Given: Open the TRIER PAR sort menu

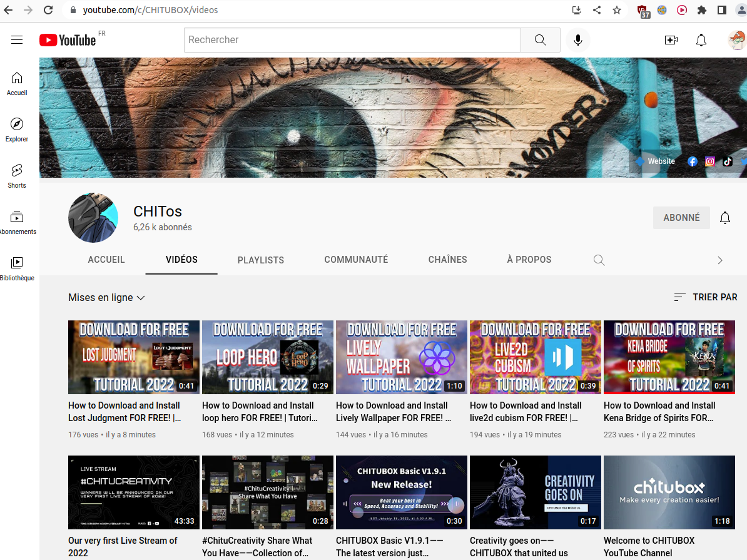Looking at the screenshot, I should 706,297.
